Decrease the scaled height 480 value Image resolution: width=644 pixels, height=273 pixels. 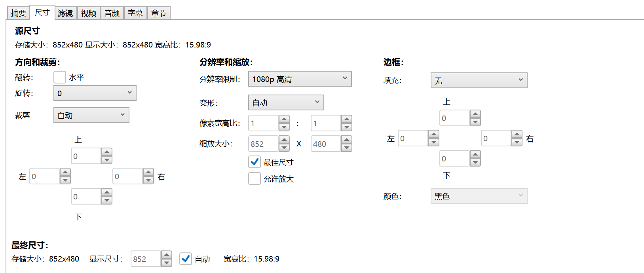[x=347, y=148]
